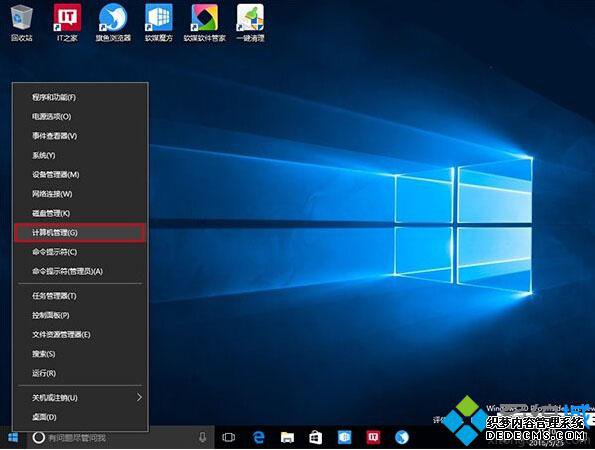Click the Cortana microphone icon
The width and height of the screenshot is (595, 450).
tap(203, 437)
